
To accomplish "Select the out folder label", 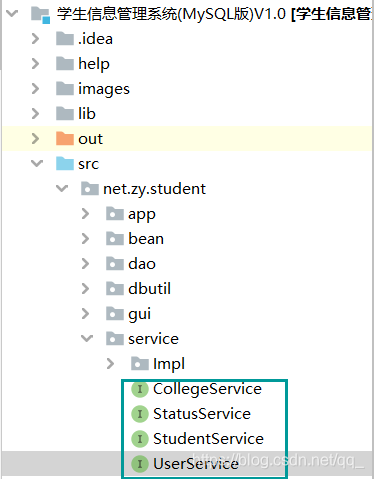I will tap(90, 139).
